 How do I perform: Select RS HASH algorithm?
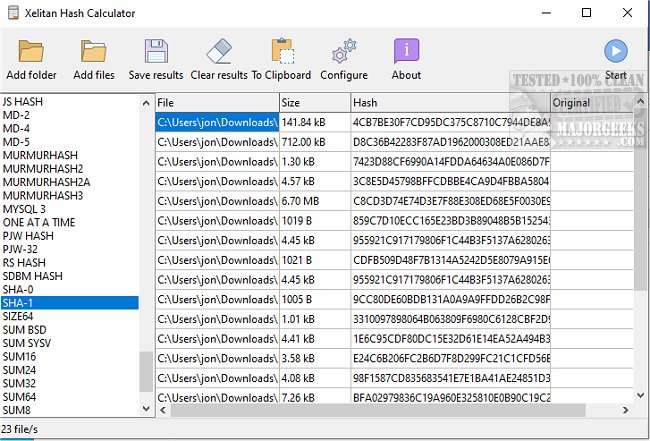pyautogui.click(x=24, y=262)
